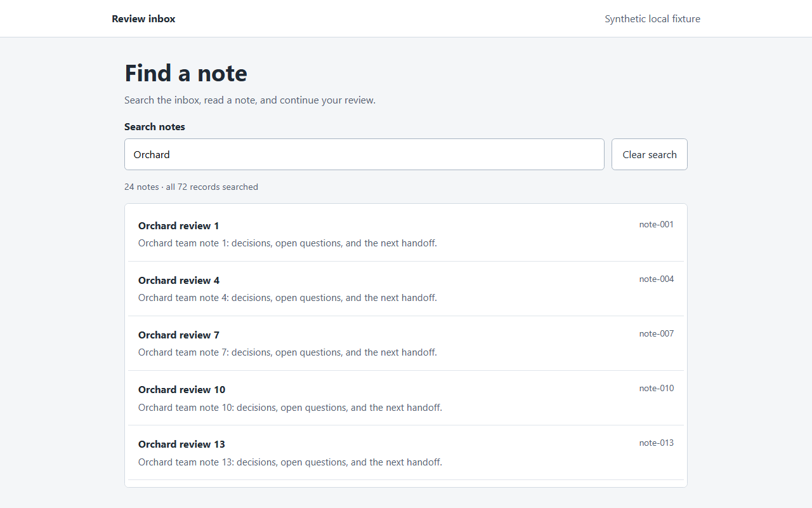
Task: Select the note-001 identifier
Action: (657, 224)
